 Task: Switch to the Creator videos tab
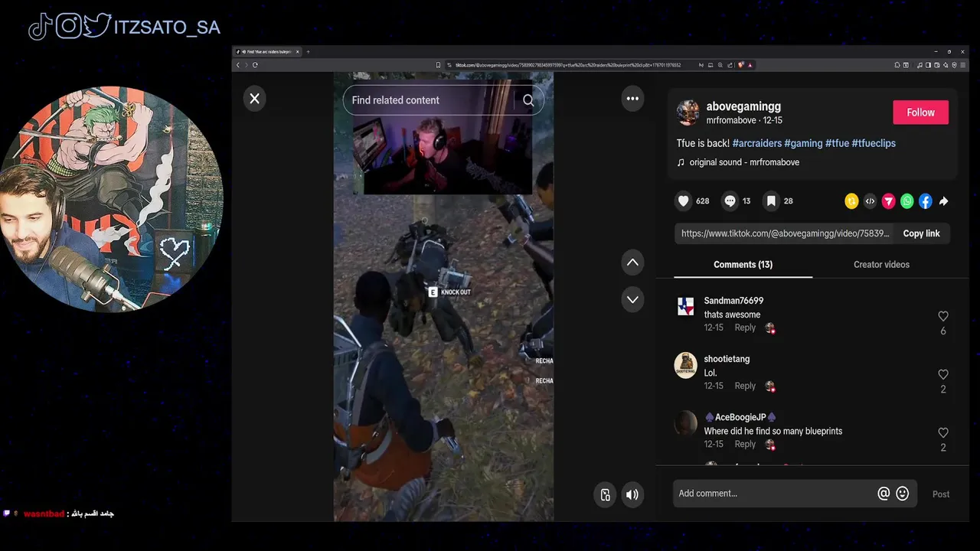click(x=881, y=265)
